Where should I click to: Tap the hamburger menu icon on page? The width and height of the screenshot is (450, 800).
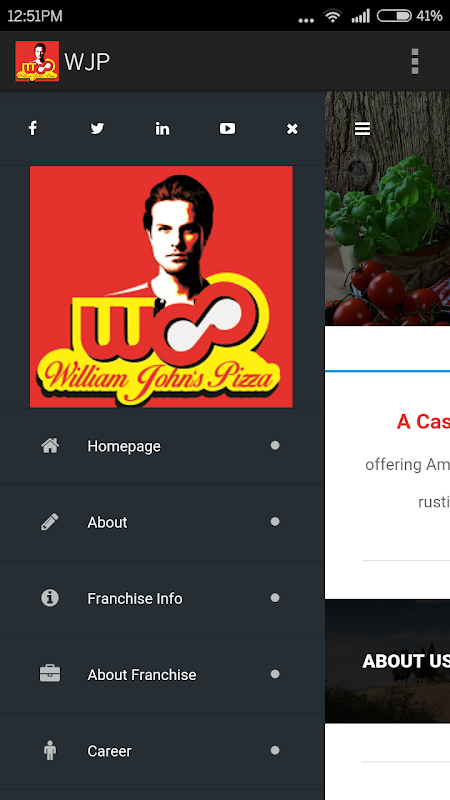pyautogui.click(x=362, y=129)
